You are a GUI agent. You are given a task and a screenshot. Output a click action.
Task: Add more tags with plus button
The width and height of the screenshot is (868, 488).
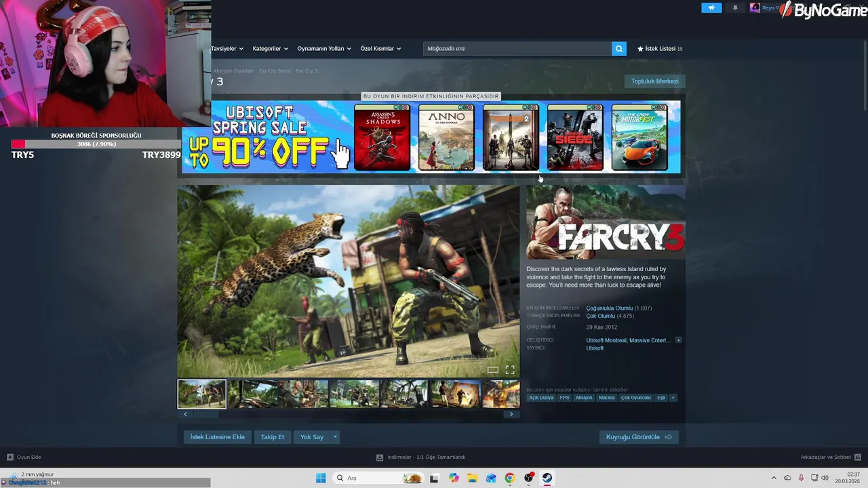click(x=673, y=398)
